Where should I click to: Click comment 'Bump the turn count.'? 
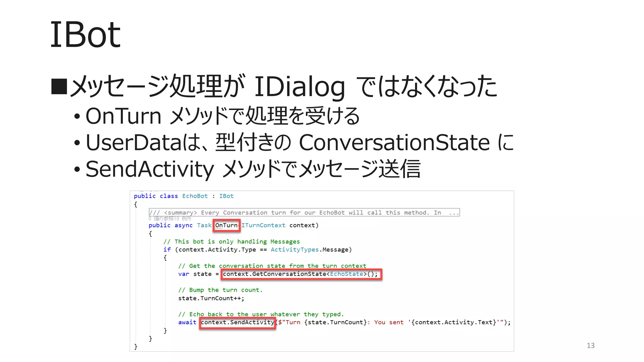(x=220, y=290)
